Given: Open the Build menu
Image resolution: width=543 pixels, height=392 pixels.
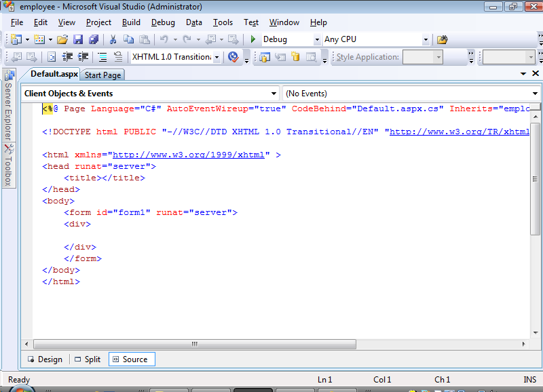Looking at the screenshot, I should [131, 22].
